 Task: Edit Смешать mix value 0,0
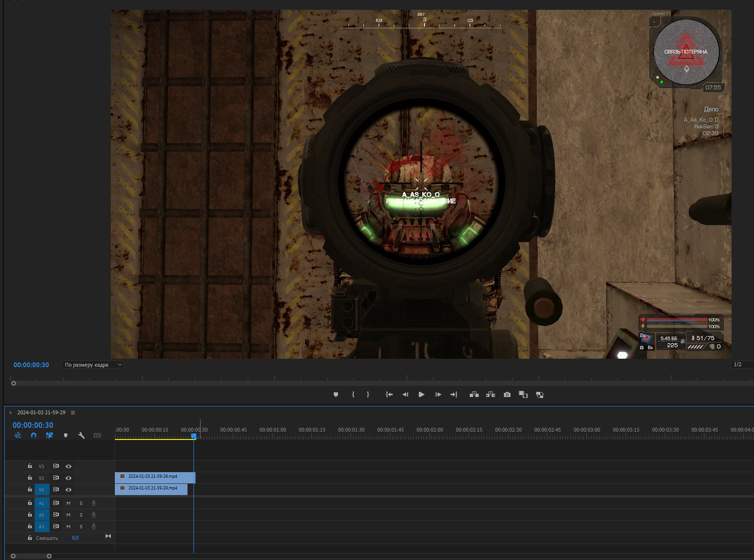(75, 538)
